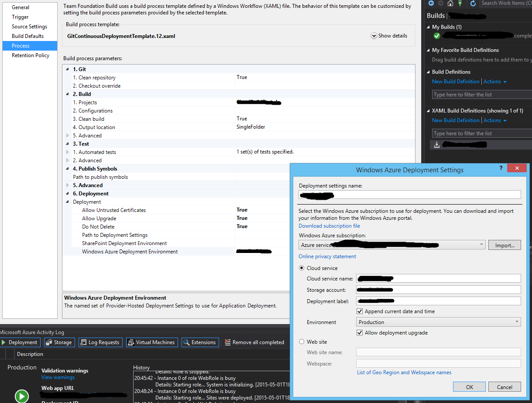Select the Web site radio button
The image size is (532, 403).
click(x=302, y=342)
